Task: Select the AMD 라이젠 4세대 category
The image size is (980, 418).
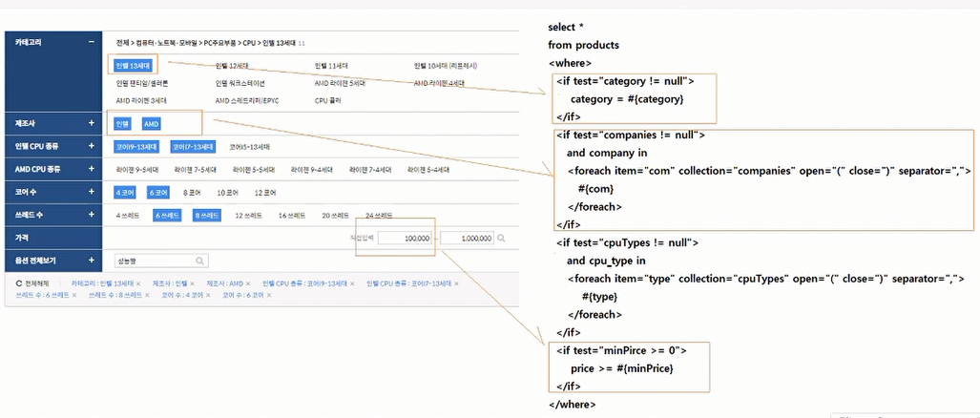Action: (x=439, y=82)
